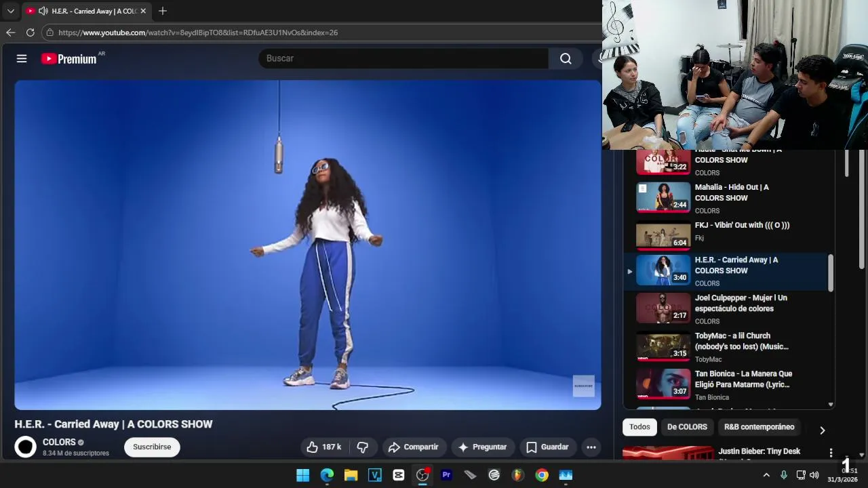Select the De COLORS filter chip
This screenshot has width=868, height=488.
point(687,427)
